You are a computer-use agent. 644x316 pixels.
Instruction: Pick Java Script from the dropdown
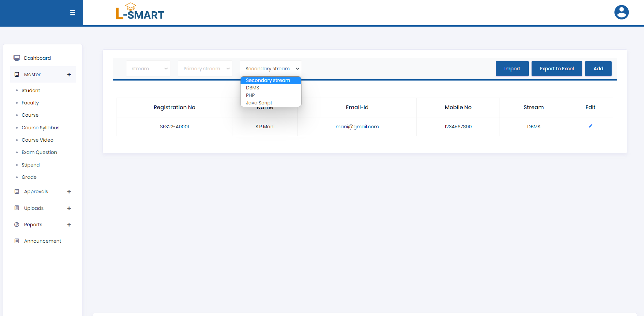click(x=259, y=103)
